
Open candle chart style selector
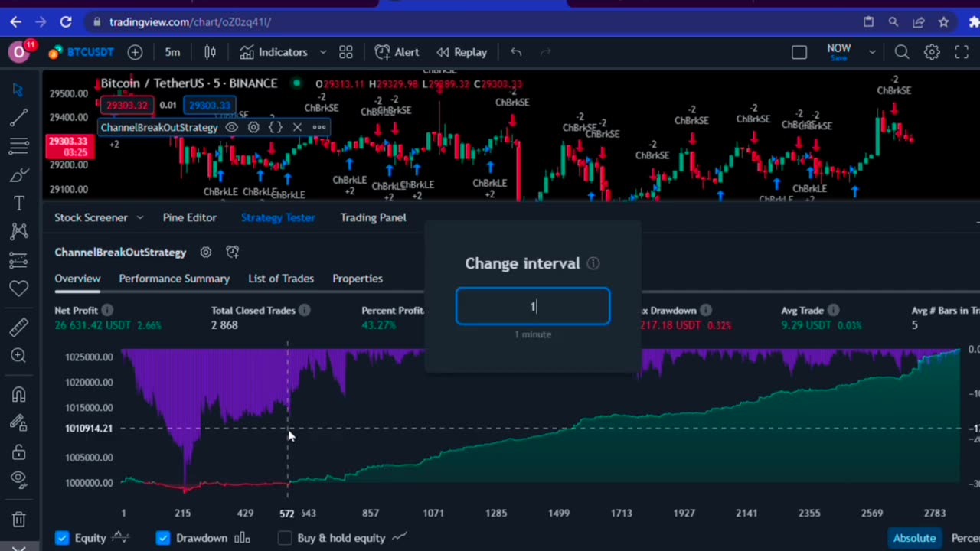[x=210, y=52]
